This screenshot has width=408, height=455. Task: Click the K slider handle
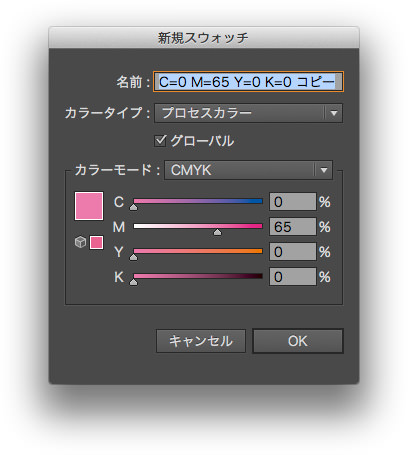pyautogui.click(x=133, y=282)
